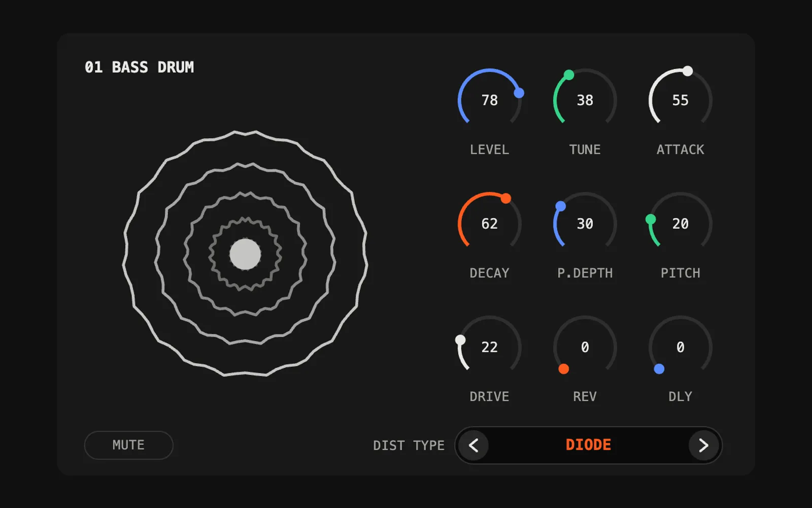
Task: Click the REV label text
Action: point(585,397)
